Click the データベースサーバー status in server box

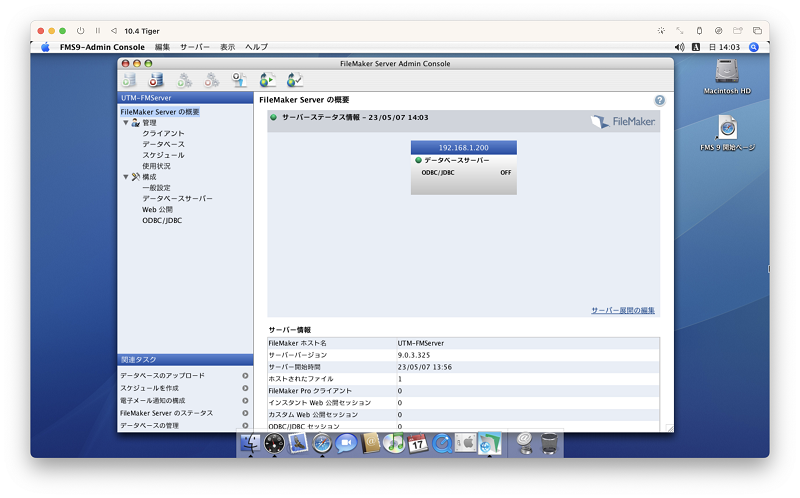tap(453, 160)
